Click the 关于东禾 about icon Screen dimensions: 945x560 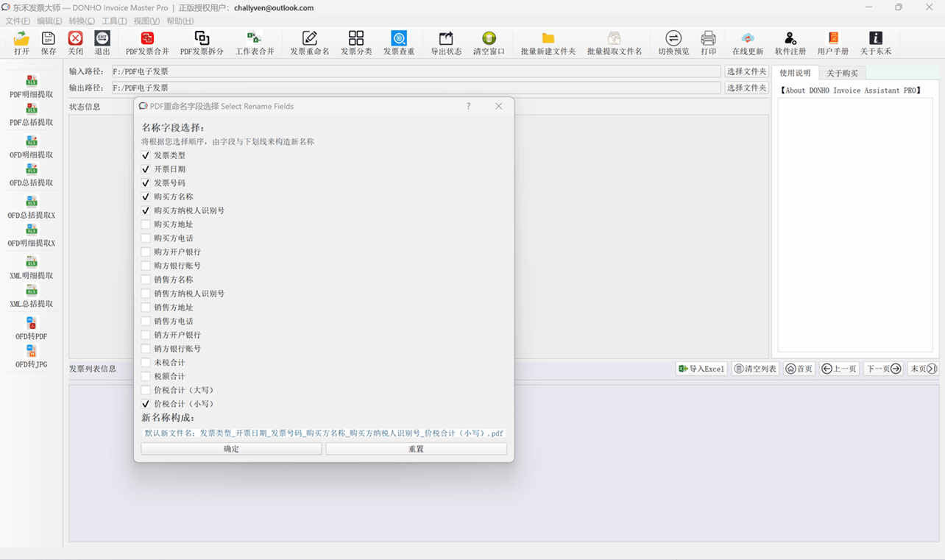pyautogui.click(x=876, y=43)
